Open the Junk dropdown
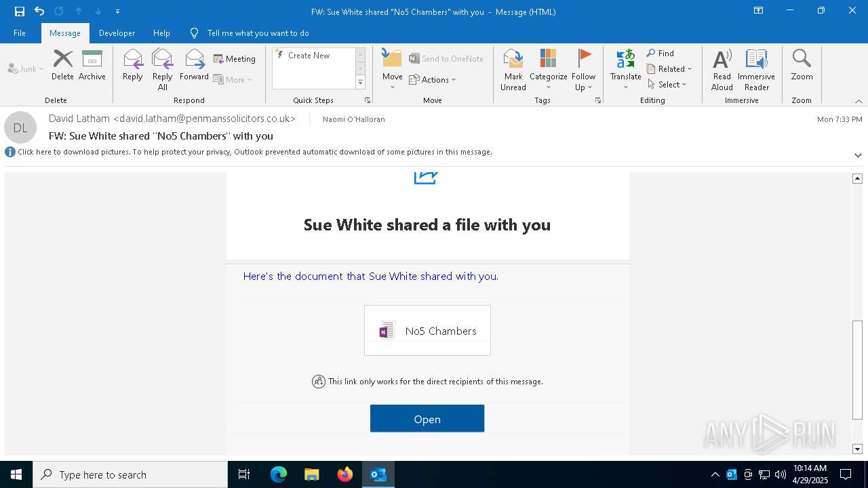The image size is (868, 488). (26, 68)
